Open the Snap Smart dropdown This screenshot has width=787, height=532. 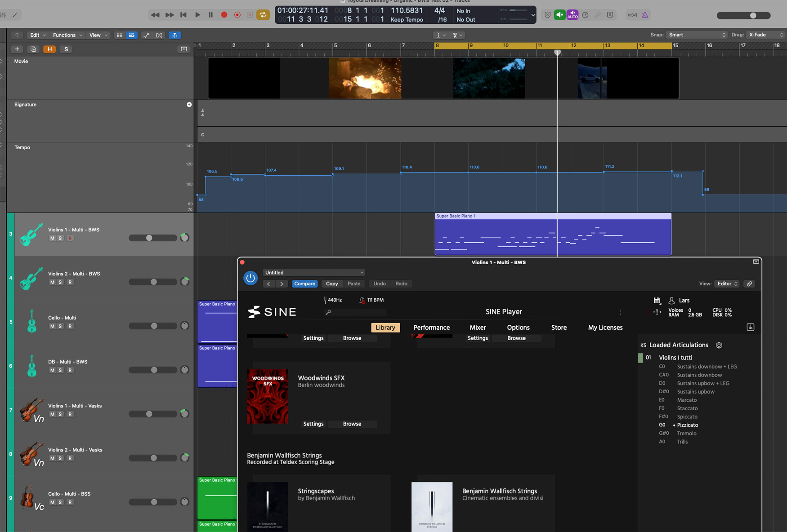[696, 35]
